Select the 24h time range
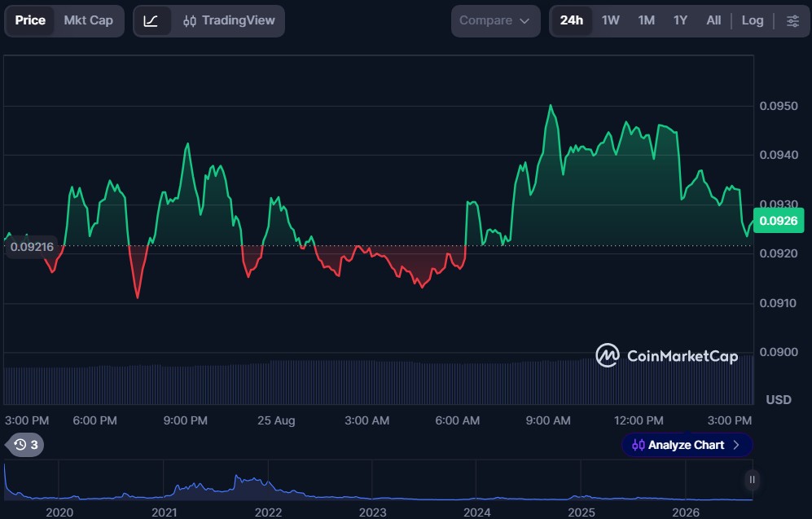812x519 pixels. coord(571,20)
